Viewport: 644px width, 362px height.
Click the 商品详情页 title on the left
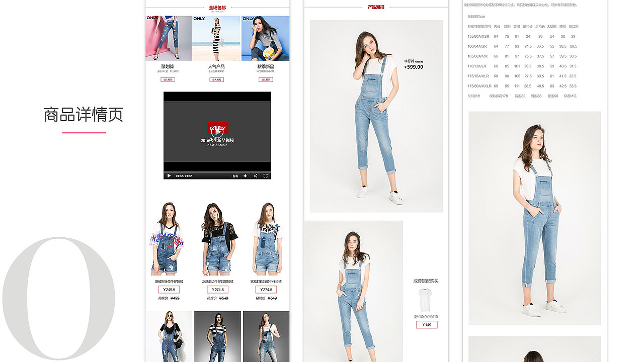pyautogui.click(x=84, y=115)
